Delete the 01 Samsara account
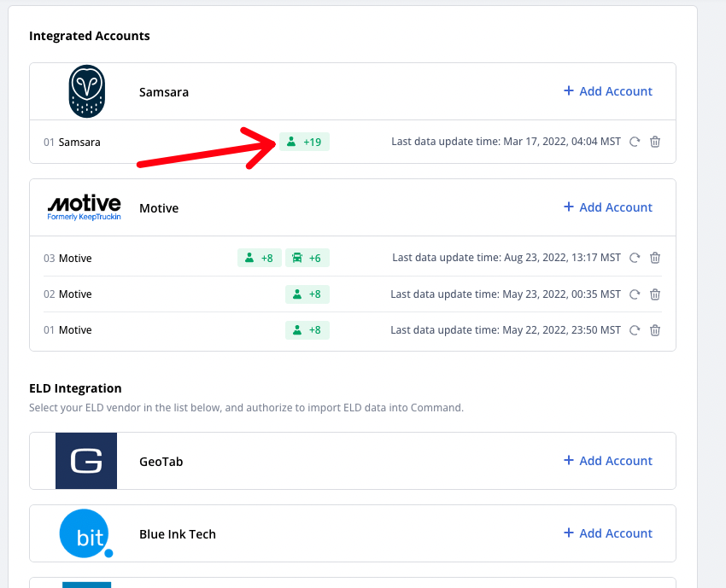 655,142
